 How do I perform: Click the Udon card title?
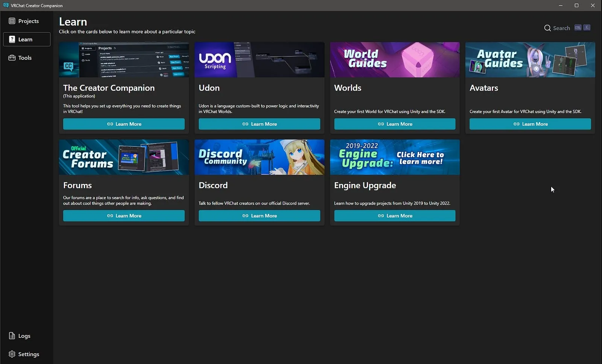coord(209,88)
